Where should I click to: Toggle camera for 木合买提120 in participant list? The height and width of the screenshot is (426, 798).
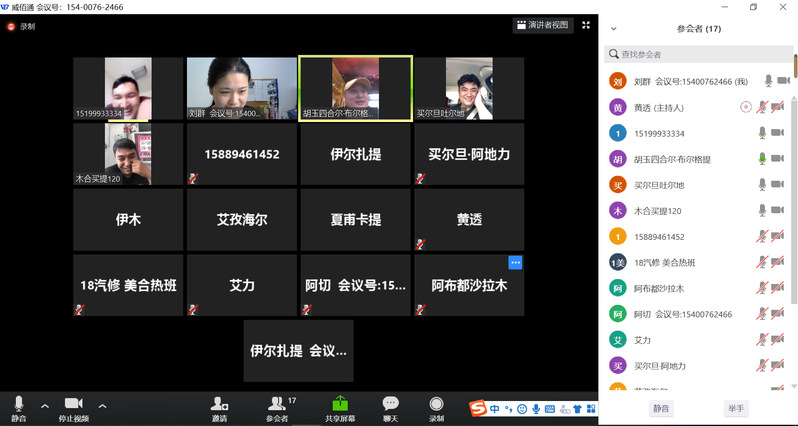coord(778,211)
